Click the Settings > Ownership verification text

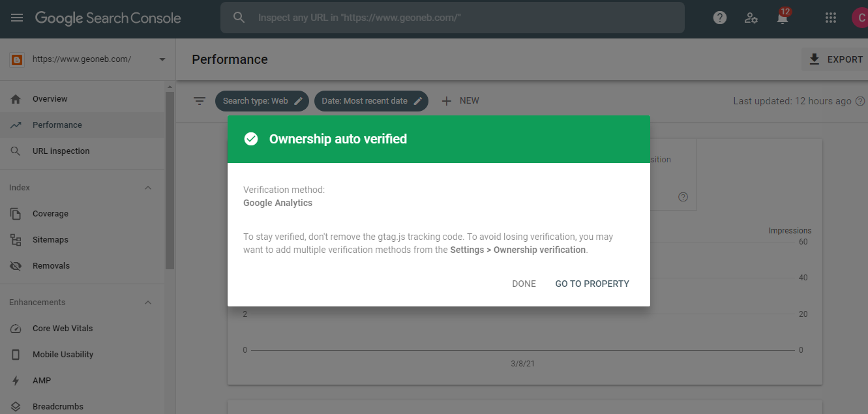point(518,250)
